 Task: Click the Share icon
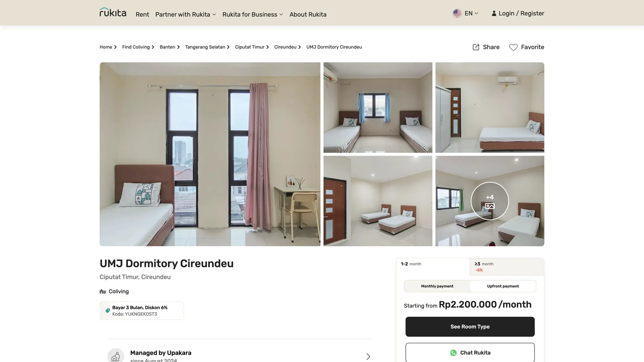click(476, 47)
